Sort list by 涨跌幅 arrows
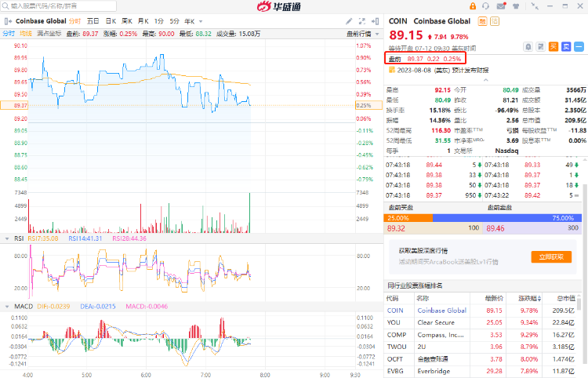The width and height of the screenshot is (588, 378). click(x=539, y=299)
